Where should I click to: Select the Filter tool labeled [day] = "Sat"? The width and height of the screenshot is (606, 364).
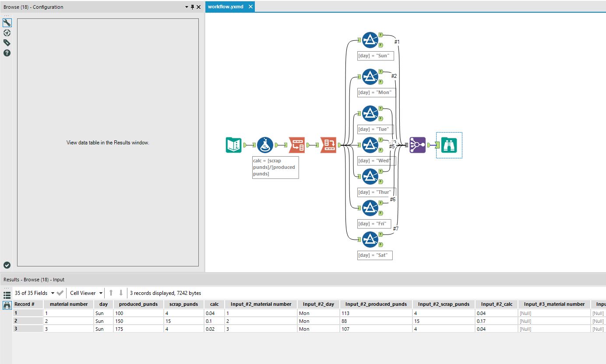coord(370,240)
